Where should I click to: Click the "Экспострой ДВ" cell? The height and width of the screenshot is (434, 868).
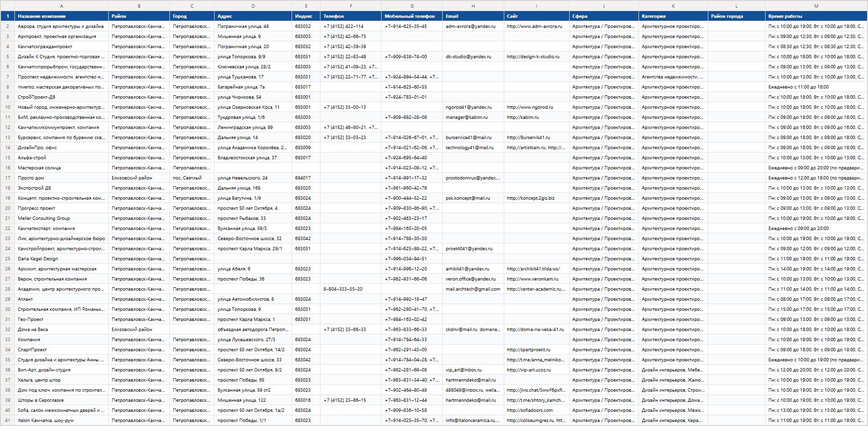[62, 188]
